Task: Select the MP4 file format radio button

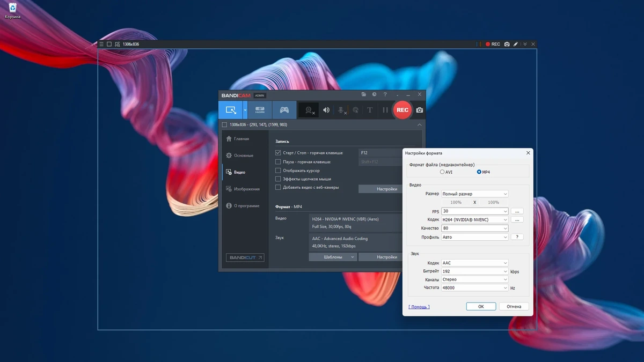Action: (x=479, y=172)
